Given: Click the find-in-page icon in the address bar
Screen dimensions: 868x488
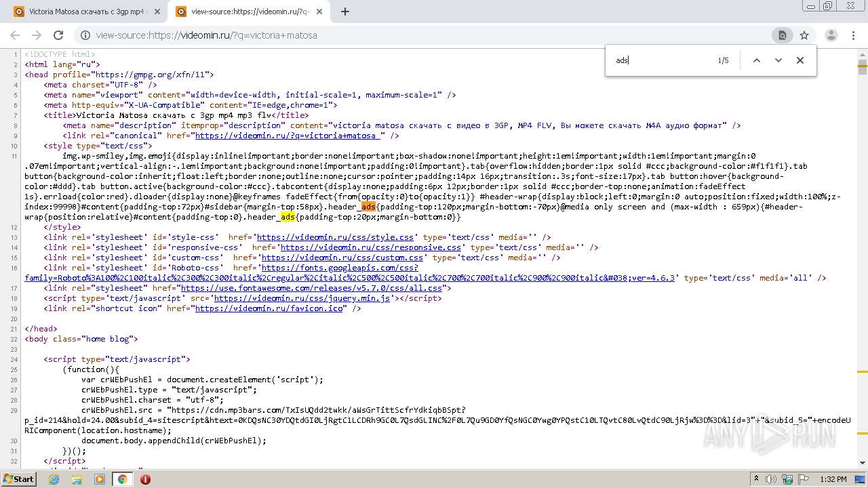Looking at the screenshot, I should point(782,35).
